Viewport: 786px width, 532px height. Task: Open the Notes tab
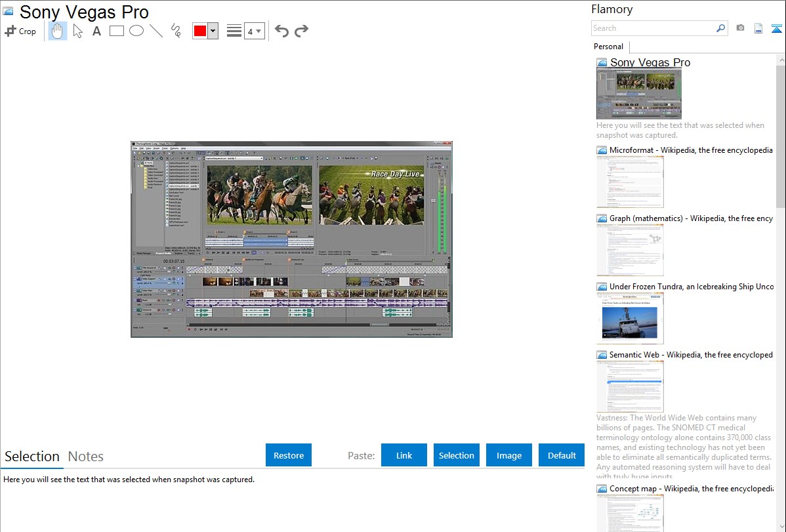pos(86,457)
